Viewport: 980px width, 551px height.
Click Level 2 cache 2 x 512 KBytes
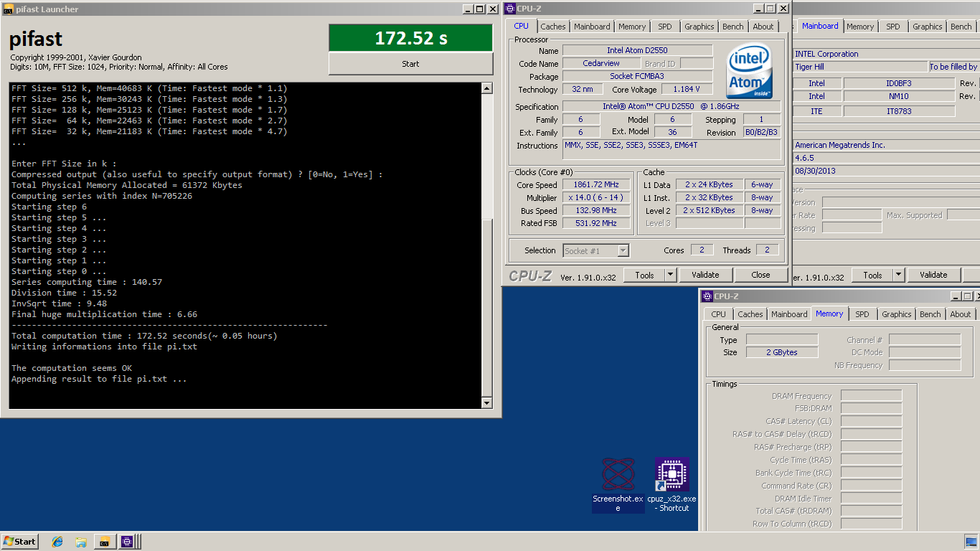[x=709, y=210]
